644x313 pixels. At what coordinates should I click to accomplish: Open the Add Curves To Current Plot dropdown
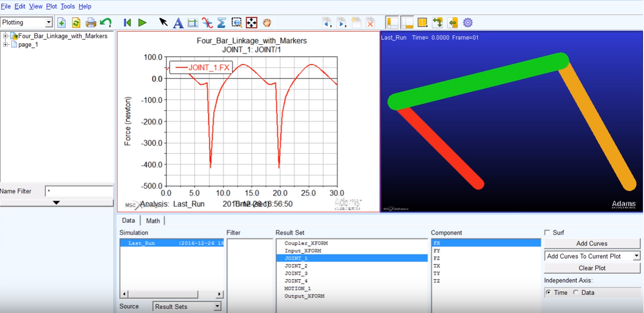(x=592, y=256)
